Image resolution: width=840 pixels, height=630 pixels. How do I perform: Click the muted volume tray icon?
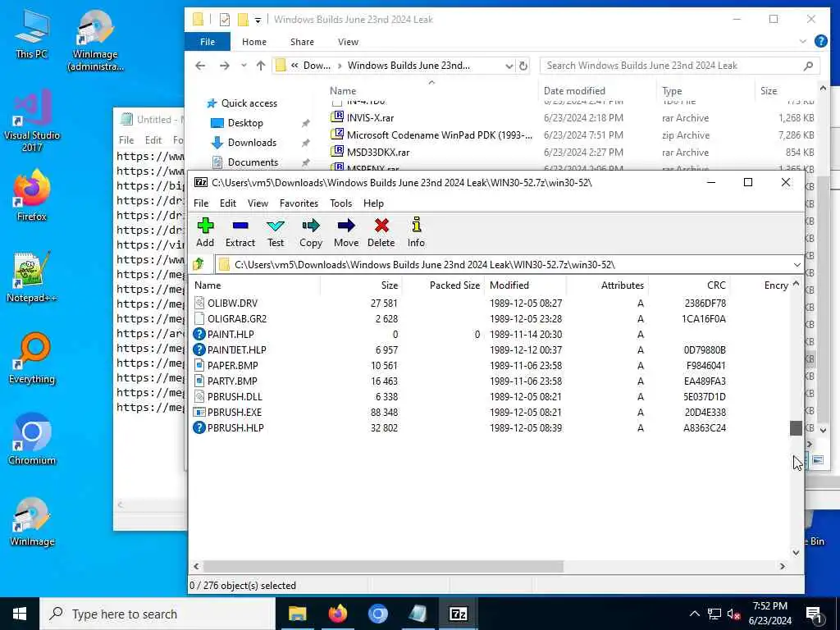734,614
